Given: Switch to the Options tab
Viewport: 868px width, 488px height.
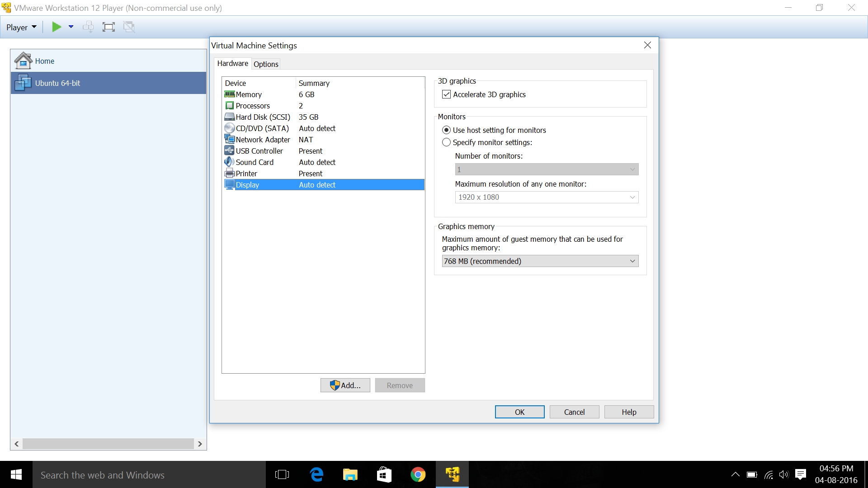Looking at the screenshot, I should [266, 64].
